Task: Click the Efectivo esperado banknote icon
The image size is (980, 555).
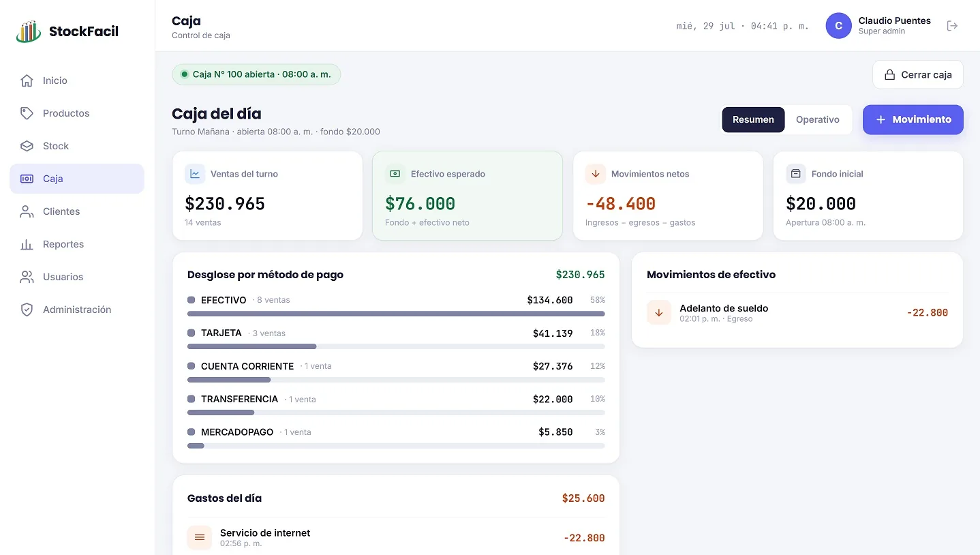Action: 395,174
